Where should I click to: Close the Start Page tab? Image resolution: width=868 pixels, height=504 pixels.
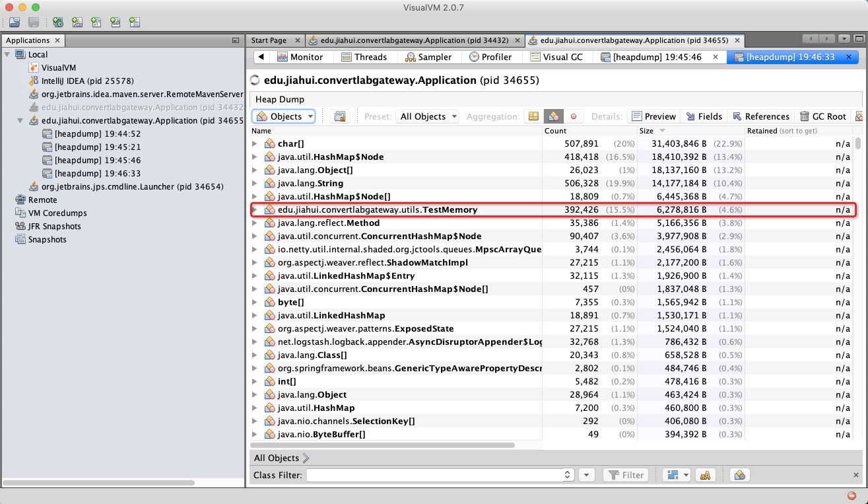pos(297,40)
